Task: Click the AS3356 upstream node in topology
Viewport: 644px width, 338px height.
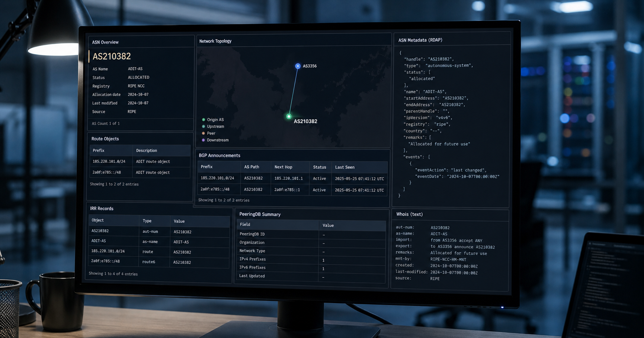Action: point(298,66)
